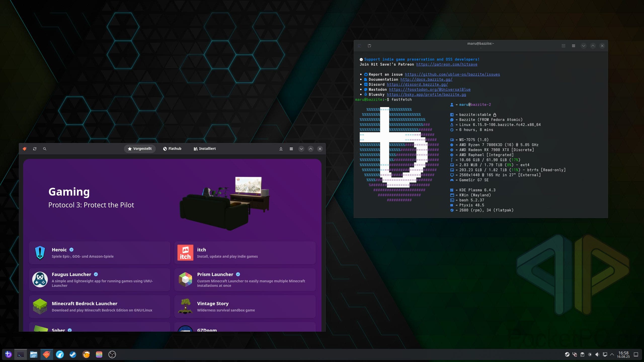Expand hidden system tray icons arrow
Screen dimensions: 644x362
pos(612,354)
